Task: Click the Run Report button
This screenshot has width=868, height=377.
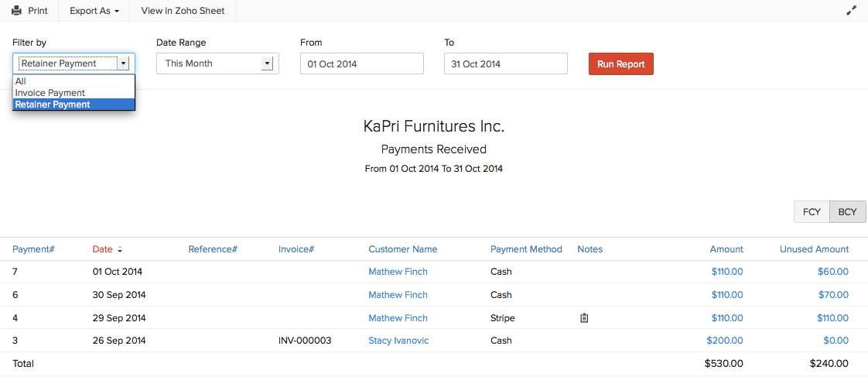Action: click(x=621, y=63)
